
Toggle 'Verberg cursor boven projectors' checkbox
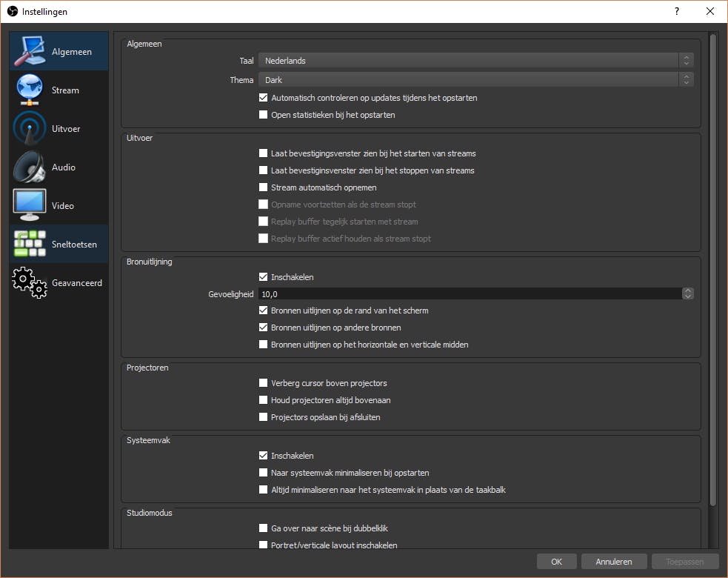click(x=263, y=383)
